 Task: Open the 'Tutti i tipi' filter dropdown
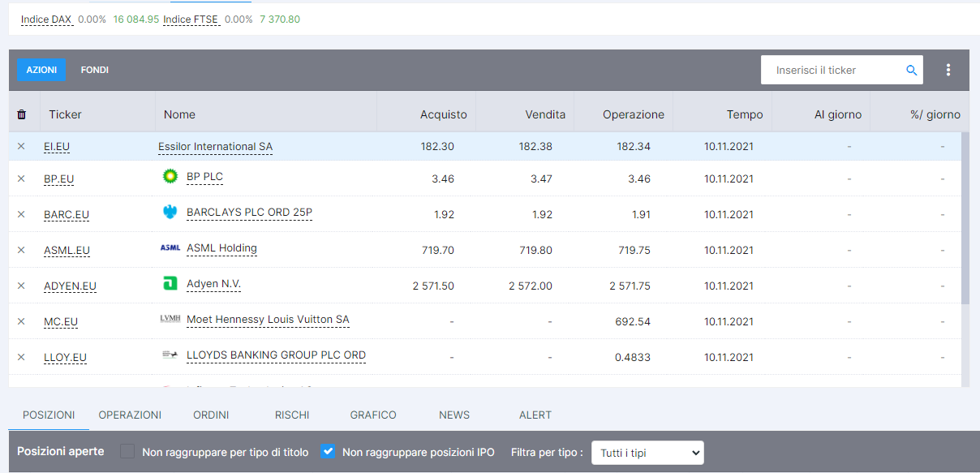pos(647,453)
